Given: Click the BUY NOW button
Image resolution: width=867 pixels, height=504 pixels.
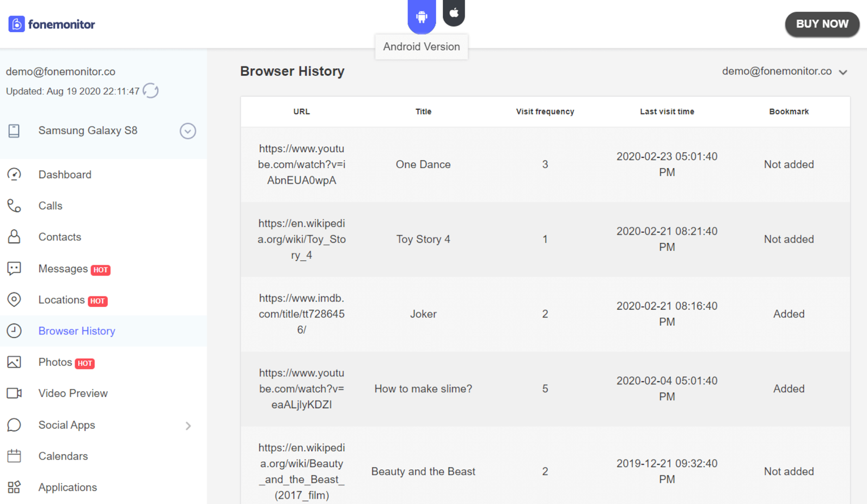Looking at the screenshot, I should click(x=822, y=24).
